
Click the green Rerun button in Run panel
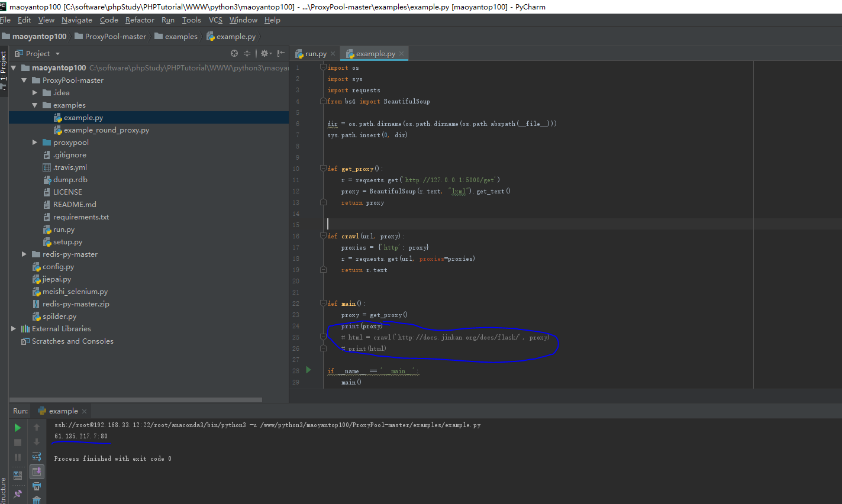tap(18, 427)
